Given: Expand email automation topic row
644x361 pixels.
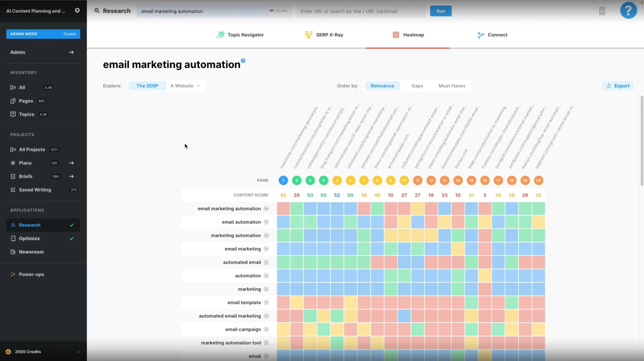Looking at the screenshot, I should pyautogui.click(x=266, y=222).
